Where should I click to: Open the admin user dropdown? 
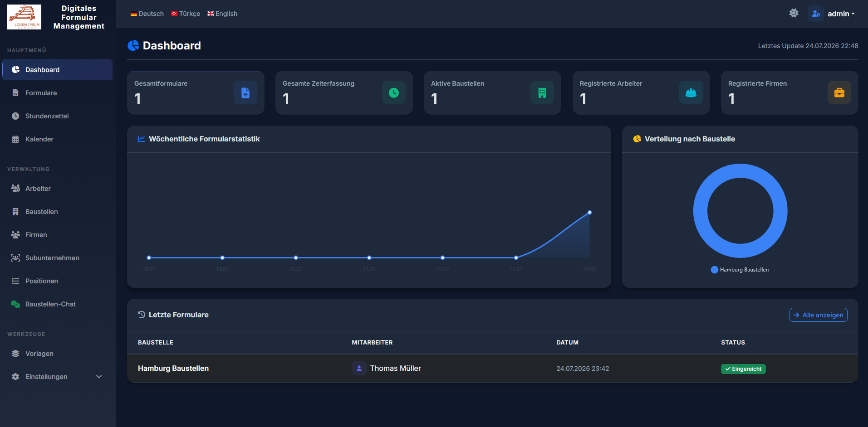click(x=841, y=14)
